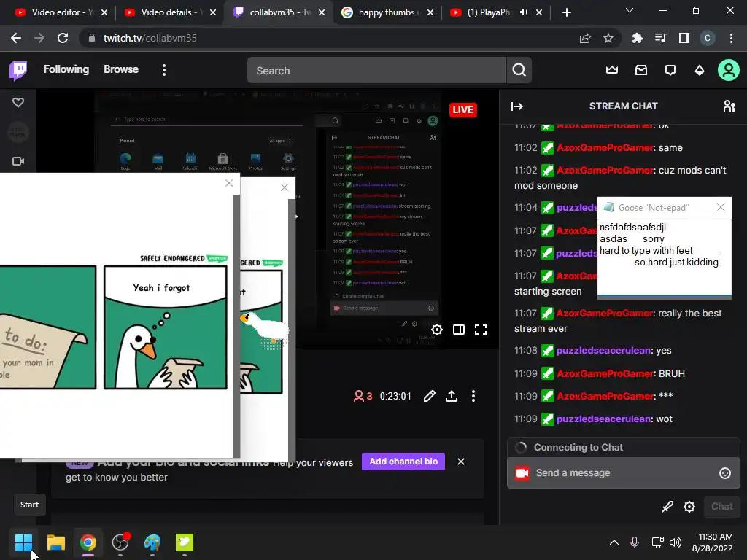
Task: Switch to collabvm35 Twitch tab
Action: [278, 12]
